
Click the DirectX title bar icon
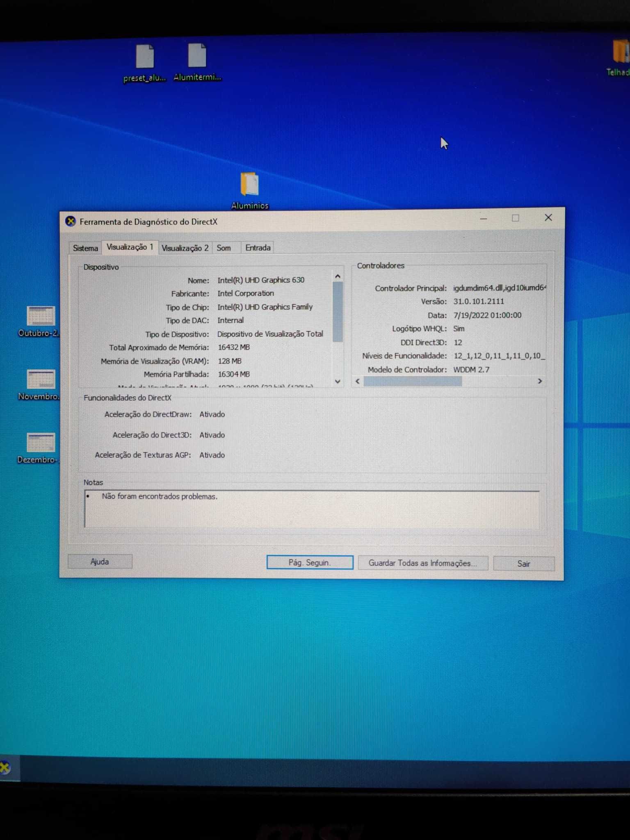pyautogui.click(x=71, y=221)
